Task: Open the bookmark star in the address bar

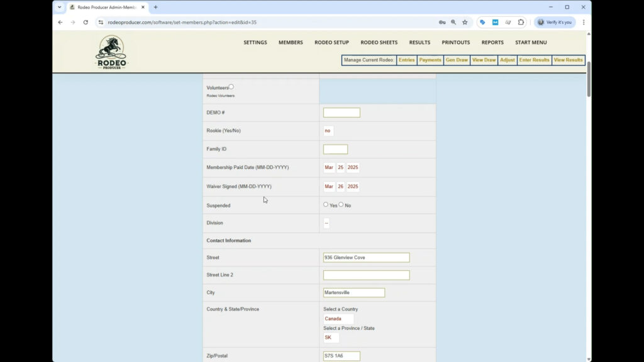Action: click(x=465, y=22)
